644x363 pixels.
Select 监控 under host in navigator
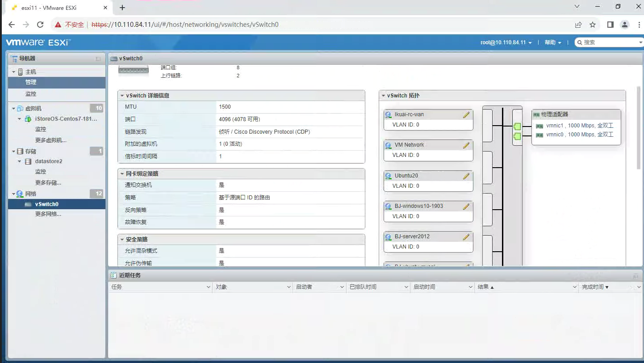click(x=57, y=94)
